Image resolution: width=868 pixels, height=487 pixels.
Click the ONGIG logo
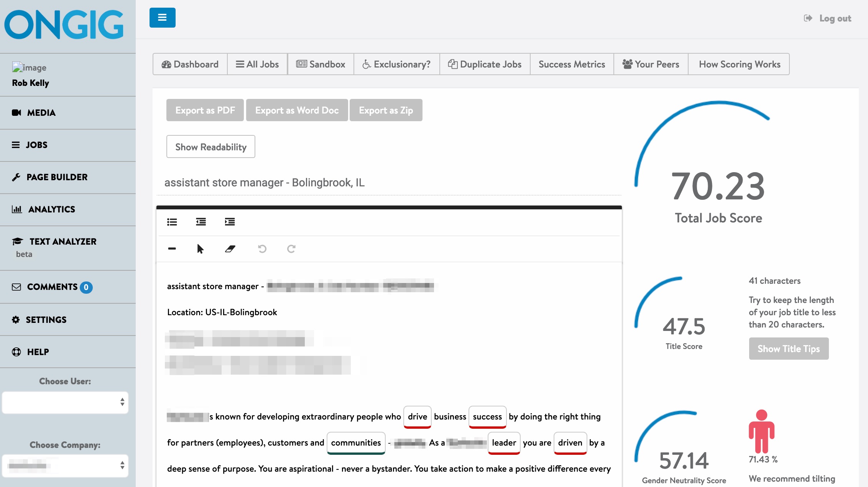[64, 25]
